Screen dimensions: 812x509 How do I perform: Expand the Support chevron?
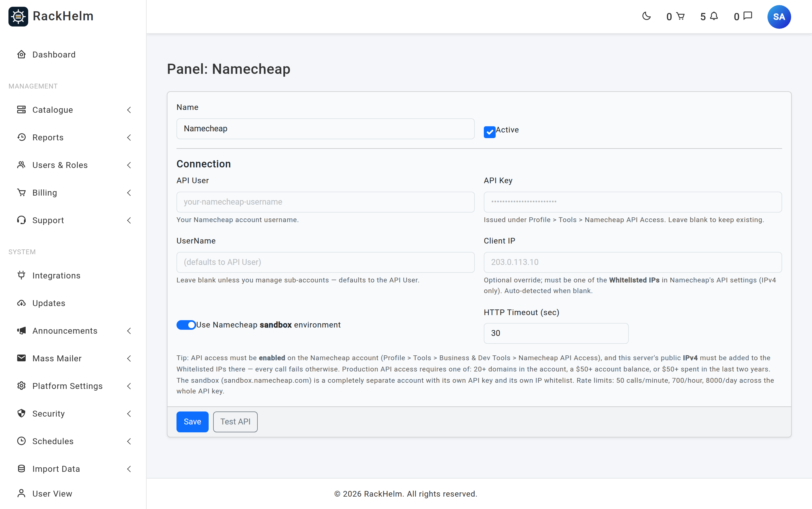click(x=129, y=220)
